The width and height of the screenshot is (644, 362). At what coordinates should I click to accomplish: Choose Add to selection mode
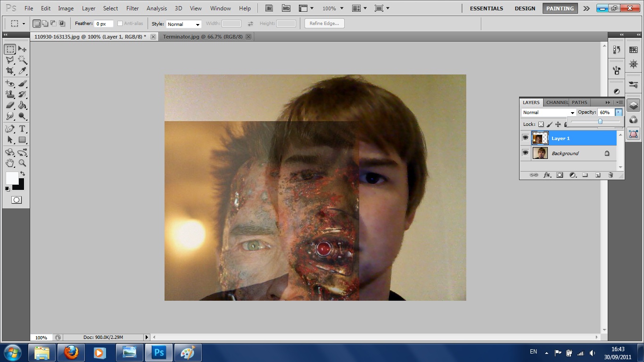(45, 24)
